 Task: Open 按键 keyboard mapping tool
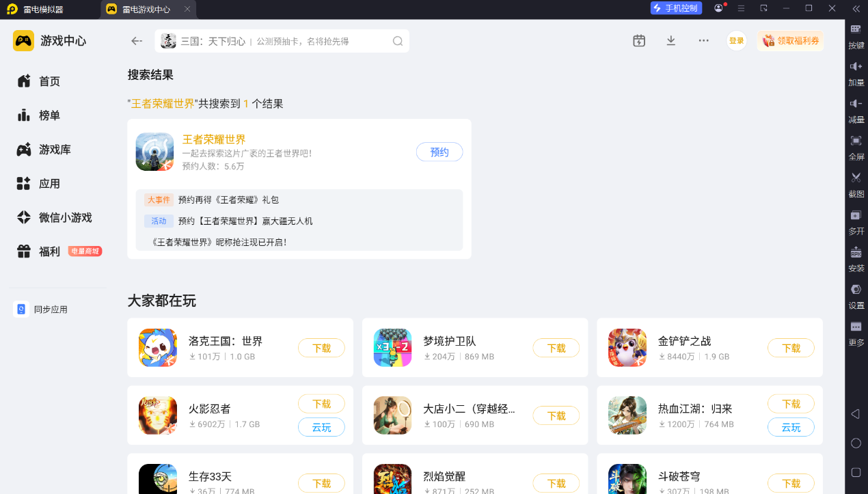[x=856, y=37]
